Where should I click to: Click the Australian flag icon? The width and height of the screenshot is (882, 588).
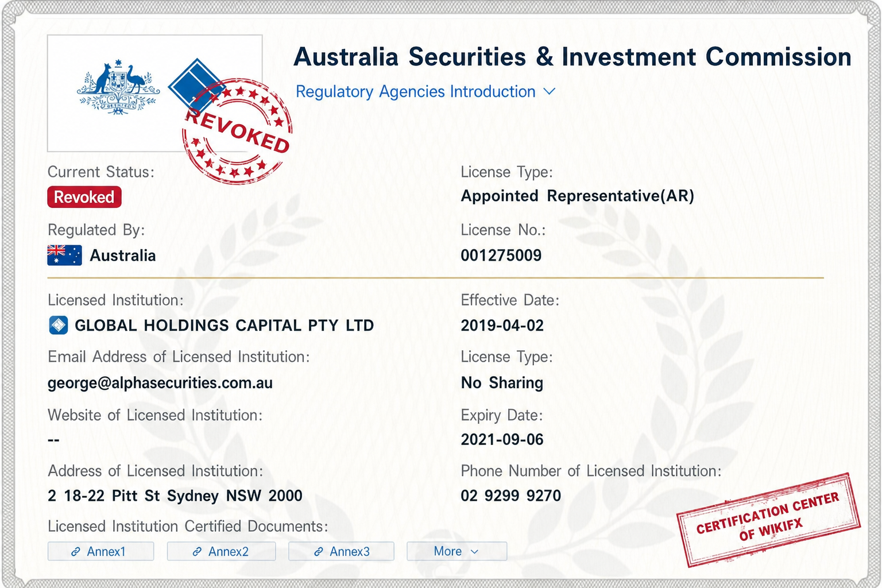coord(64,255)
